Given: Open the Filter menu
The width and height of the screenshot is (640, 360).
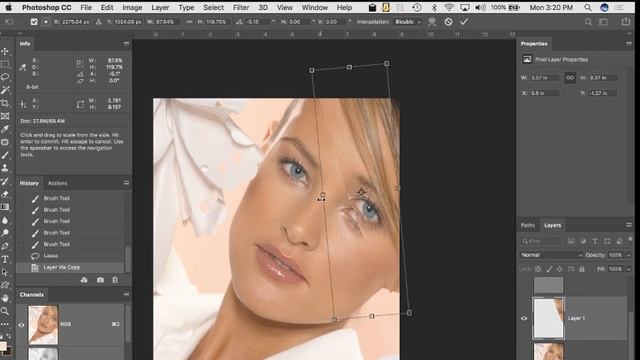Looking at the screenshot, I should click(x=241, y=7).
